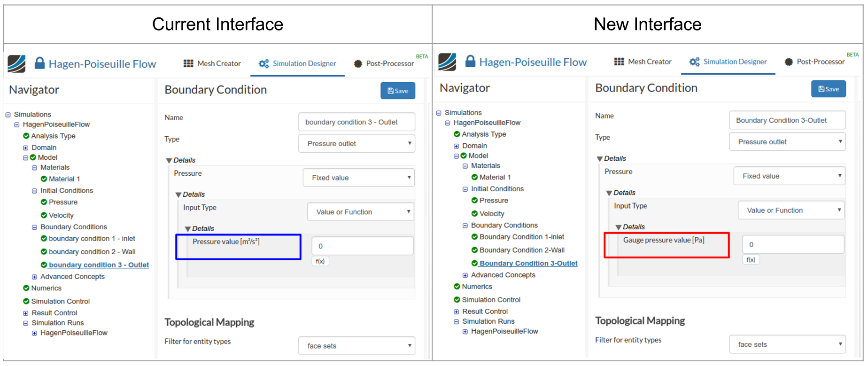
Task: Open the face sets dropdown in Current Interface
Action: pos(357,346)
